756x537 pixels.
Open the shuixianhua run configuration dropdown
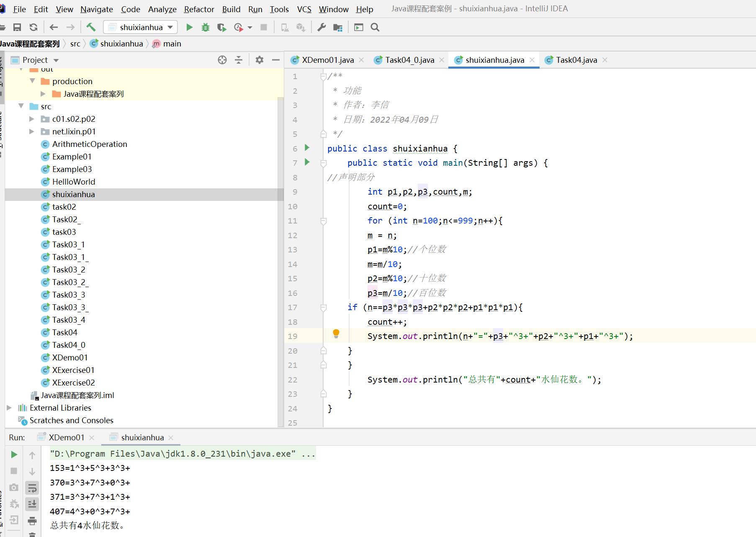point(140,27)
